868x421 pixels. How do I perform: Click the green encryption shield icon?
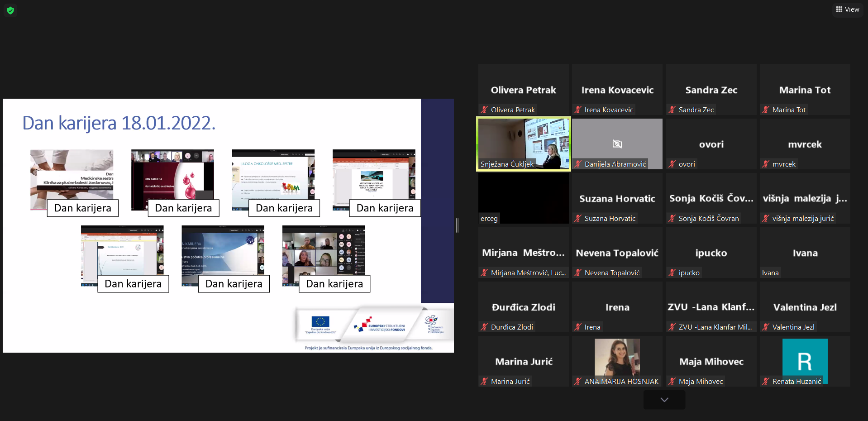point(10,10)
